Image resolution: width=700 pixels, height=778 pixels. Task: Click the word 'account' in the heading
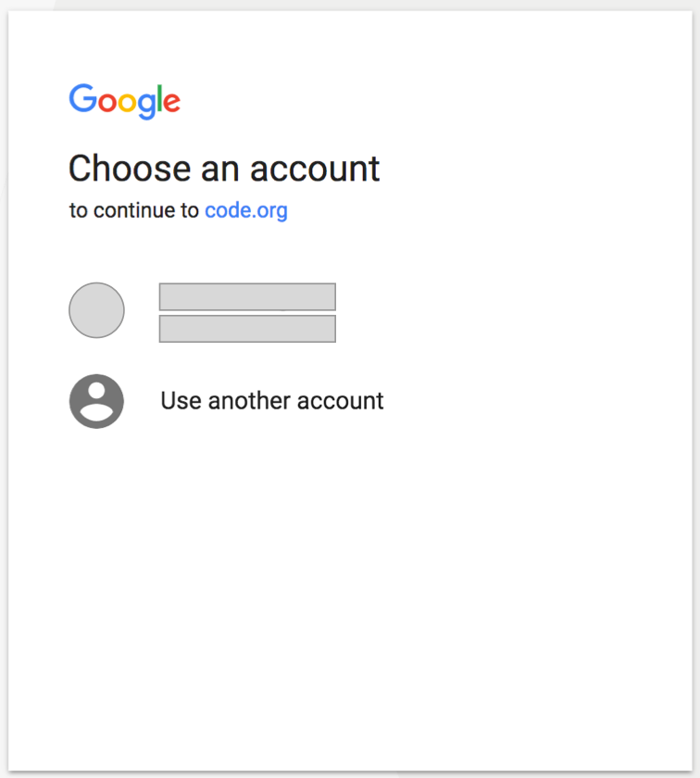pyautogui.click(x=315, y=169)
